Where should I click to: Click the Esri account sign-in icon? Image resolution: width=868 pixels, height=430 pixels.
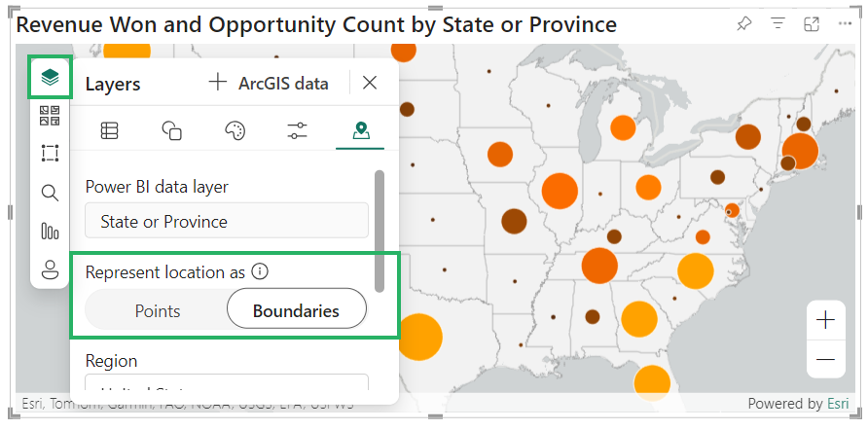50,269
